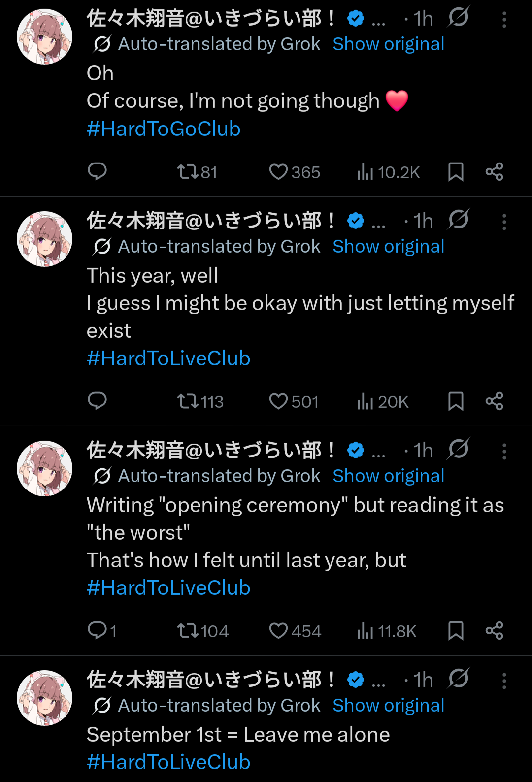Open #HardToLiveClub hashtag under "Leave me alone"
The height and width of the screenshot is (782, 532).
tap(168, 762)
